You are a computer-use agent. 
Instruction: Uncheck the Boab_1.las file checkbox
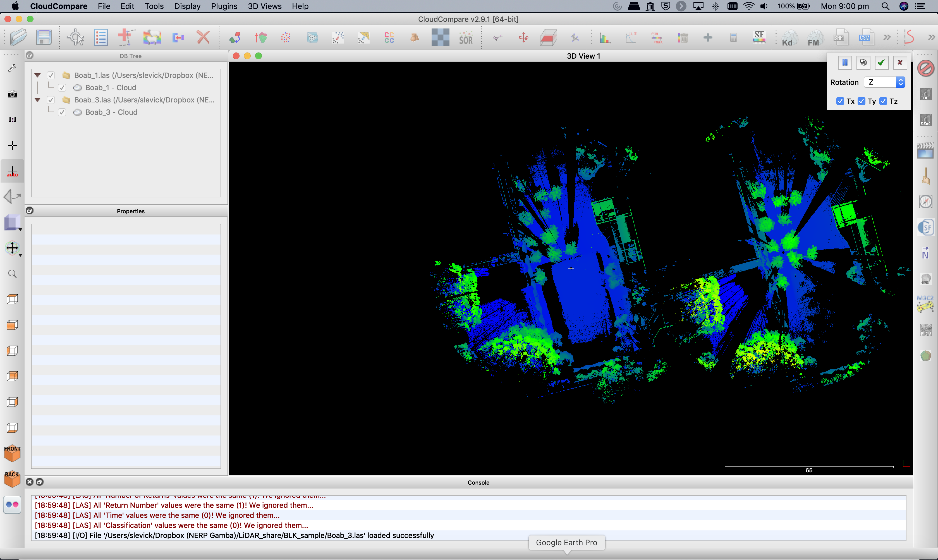(x=51, y=75)
